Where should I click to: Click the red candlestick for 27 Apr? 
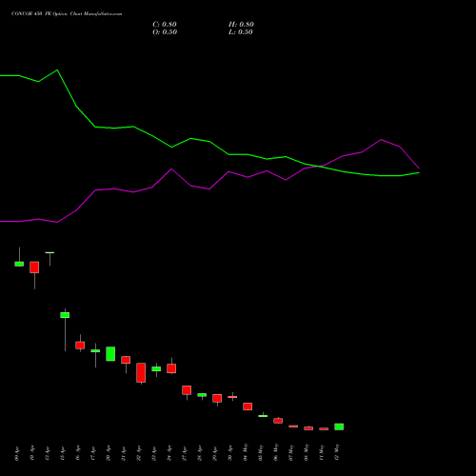pyautogui.click(x=187, y=390)
